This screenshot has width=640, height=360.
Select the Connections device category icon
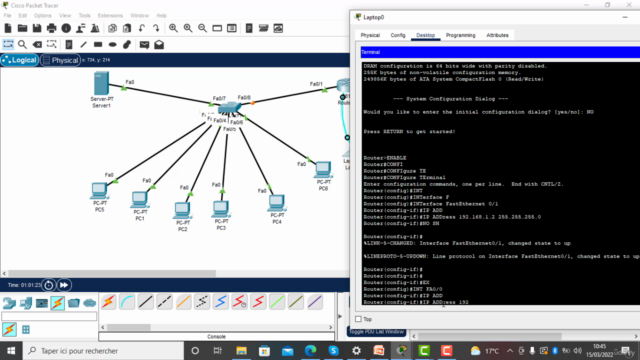tap(58, 303)
